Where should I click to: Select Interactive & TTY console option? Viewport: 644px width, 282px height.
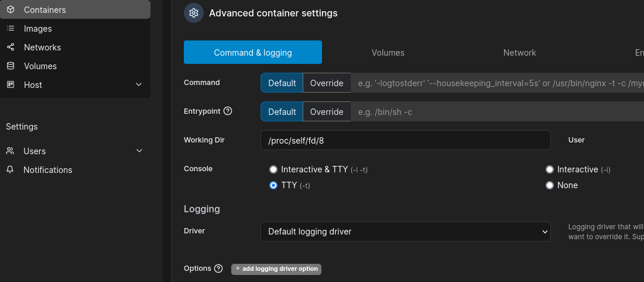click(273, 169)
